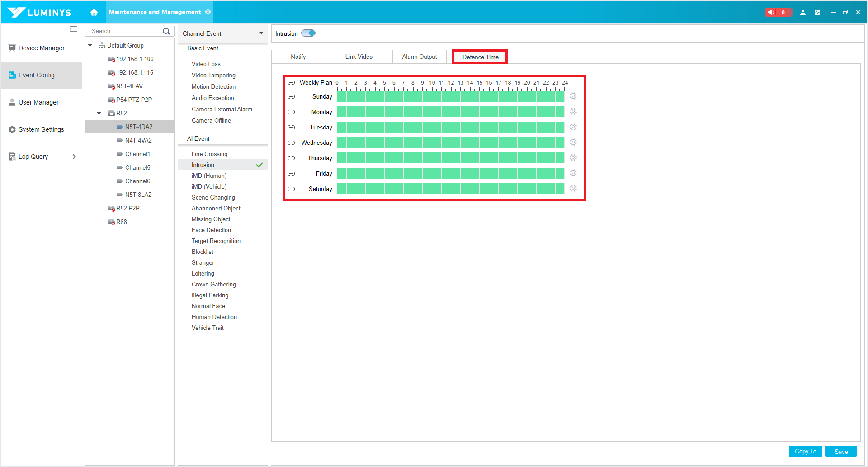Open Wednesday schedule gear settings
This screenshot has width=868, height=467.
(x=573, y=143)
